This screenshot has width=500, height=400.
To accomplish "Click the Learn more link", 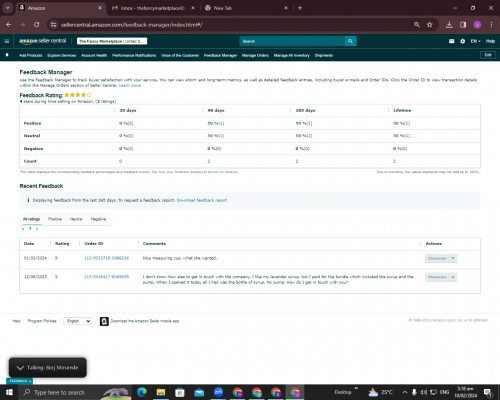I will [130, 86].
